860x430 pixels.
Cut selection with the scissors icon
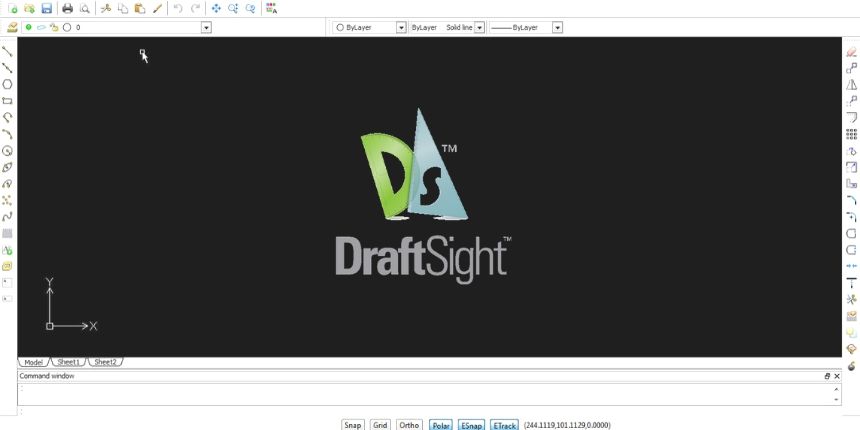(x=106, y=8)
